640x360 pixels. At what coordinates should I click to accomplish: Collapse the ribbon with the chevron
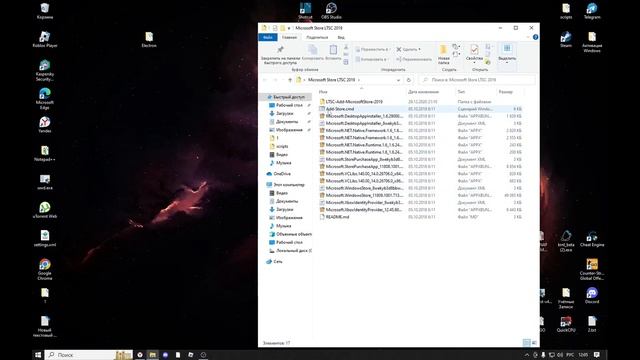528,37
